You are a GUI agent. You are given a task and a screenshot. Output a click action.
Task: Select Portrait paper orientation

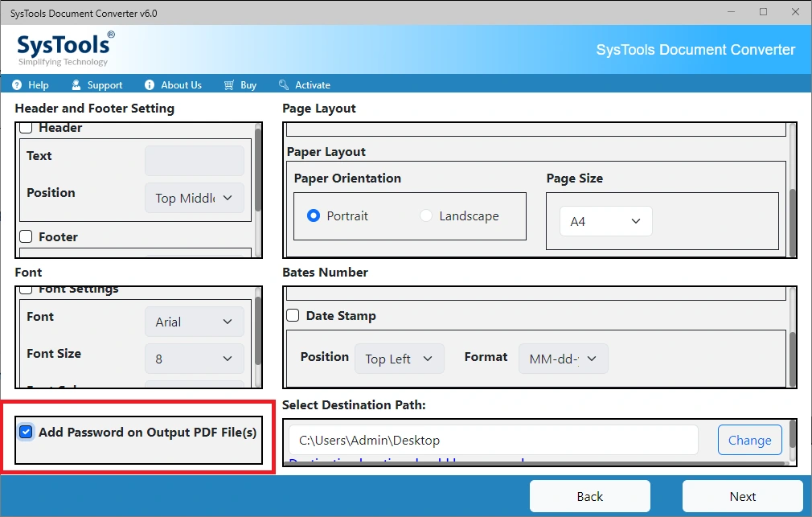tap(314, 215)
